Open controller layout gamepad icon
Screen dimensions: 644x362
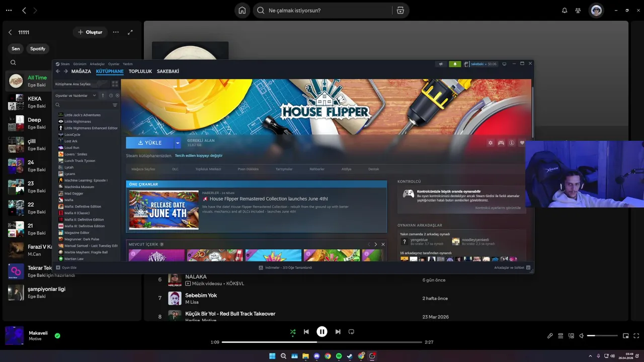click(x=501, y=143)
